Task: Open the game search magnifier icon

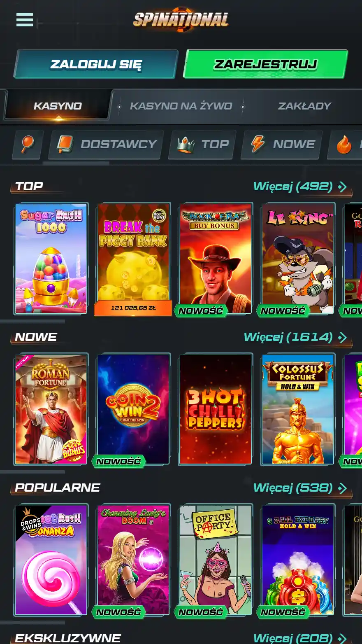Action: pyautogui.click(x=28, y=145)
